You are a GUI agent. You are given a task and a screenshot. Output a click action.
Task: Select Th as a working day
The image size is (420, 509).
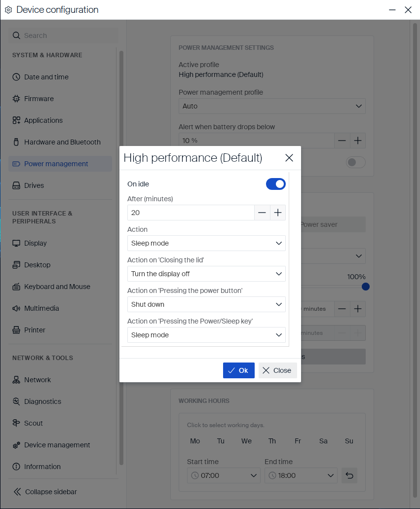pyautogui.click(x=272, y=441)
